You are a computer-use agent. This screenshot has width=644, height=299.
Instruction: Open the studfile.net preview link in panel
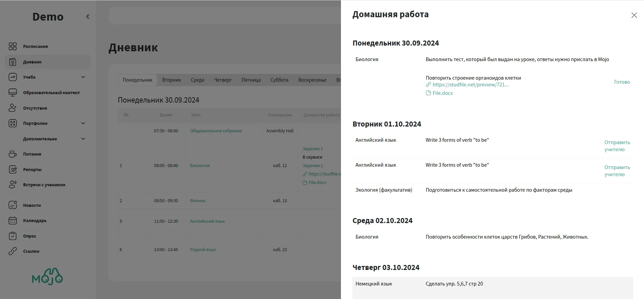click(x=470, y=85)
